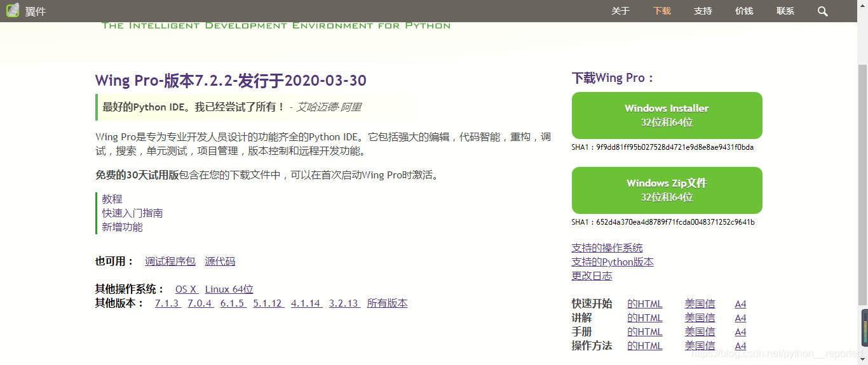The width and height of the screenshot is (868, 365).
Task: Open 讲解 美国信 link
Action: pyautogui.click(x=700, y=318)
